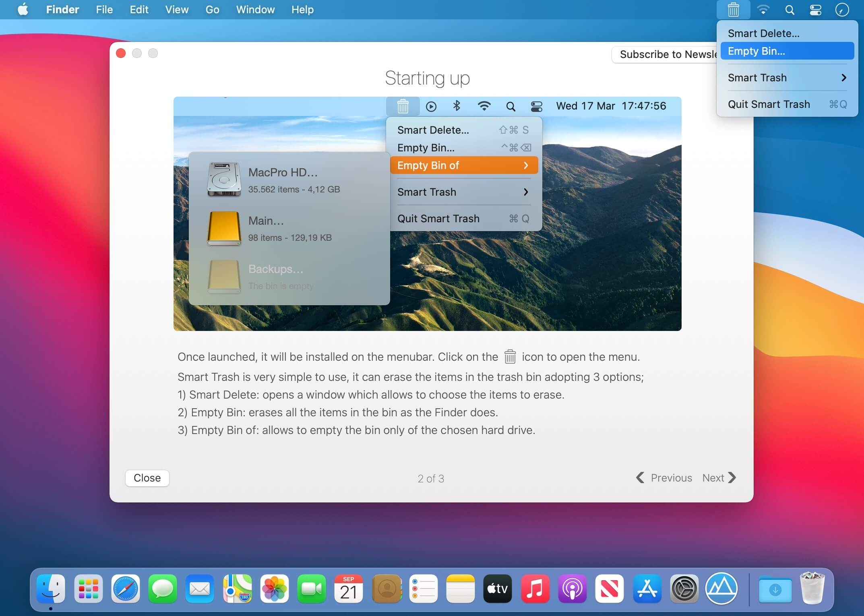Image resolution: width=864 pixels, height=616 pixels.
Task: Open App Store from the Dock
Action: (647, 589)
